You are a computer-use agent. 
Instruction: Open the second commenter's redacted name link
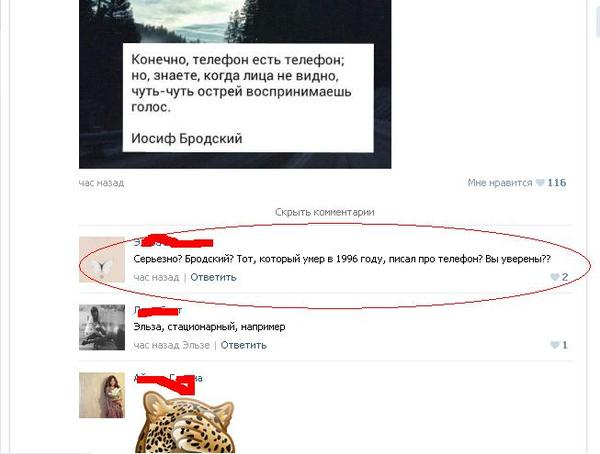click(157, 310)
